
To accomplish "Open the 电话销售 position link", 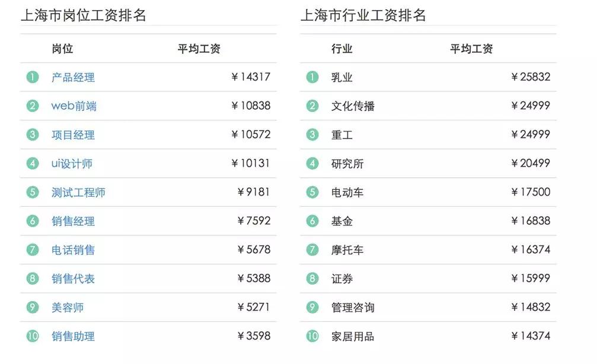I will [x=73, y=250].
